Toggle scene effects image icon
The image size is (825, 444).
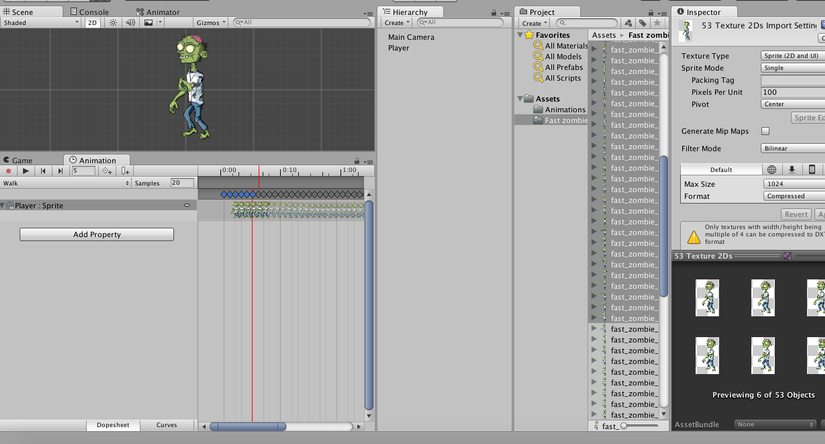148,23
